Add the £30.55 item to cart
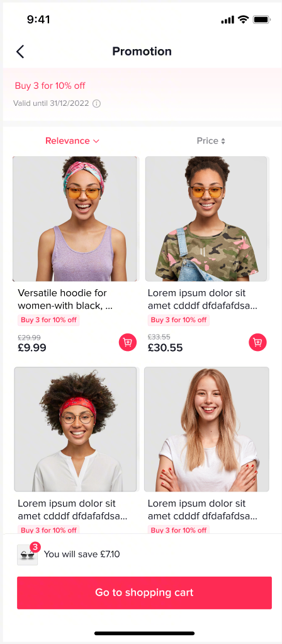Viewport: 282px width, 644px height. tap(257, 342)
